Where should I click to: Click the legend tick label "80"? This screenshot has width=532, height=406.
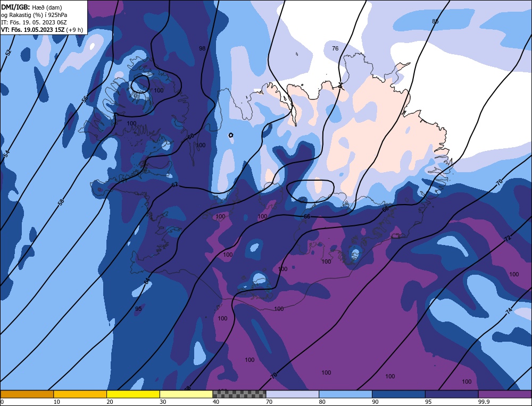pyautogui.click(x=322, y=402)
